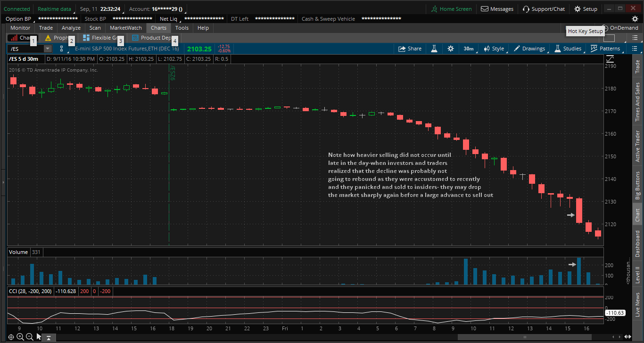Image resolution: width=644 pixels, height=343 pixels.
Task: Switch to the MarketWatch tab
Action: coord(125,28)
